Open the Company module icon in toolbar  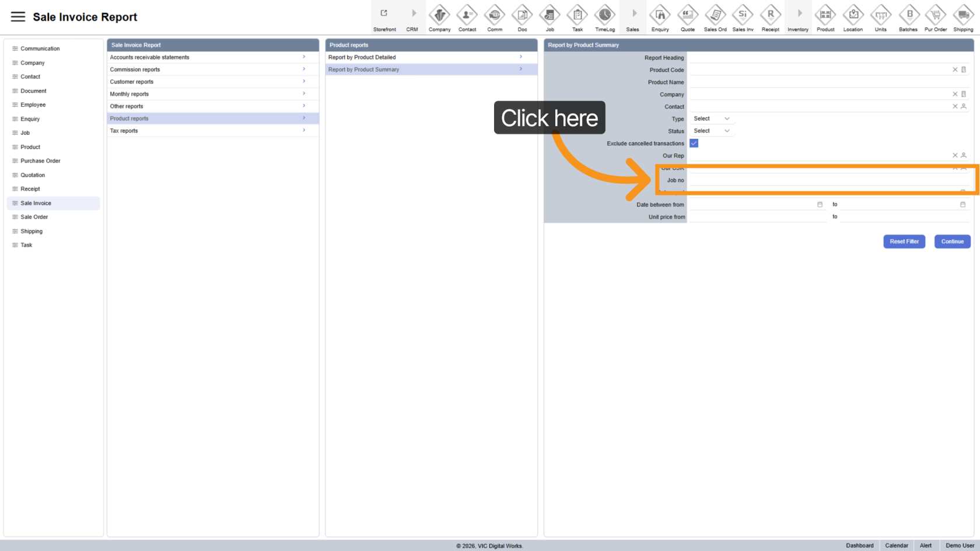(x=439, y=15)
